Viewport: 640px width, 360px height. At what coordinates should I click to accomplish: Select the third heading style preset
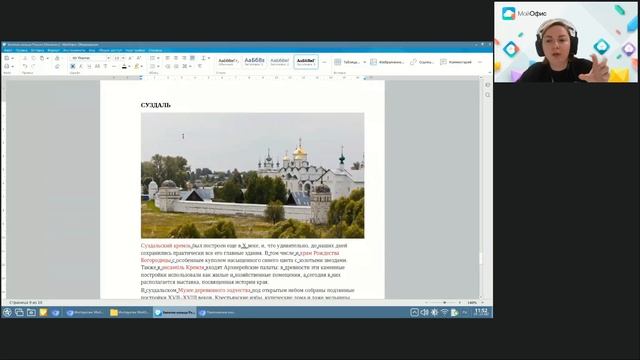(x=280, y=61)
